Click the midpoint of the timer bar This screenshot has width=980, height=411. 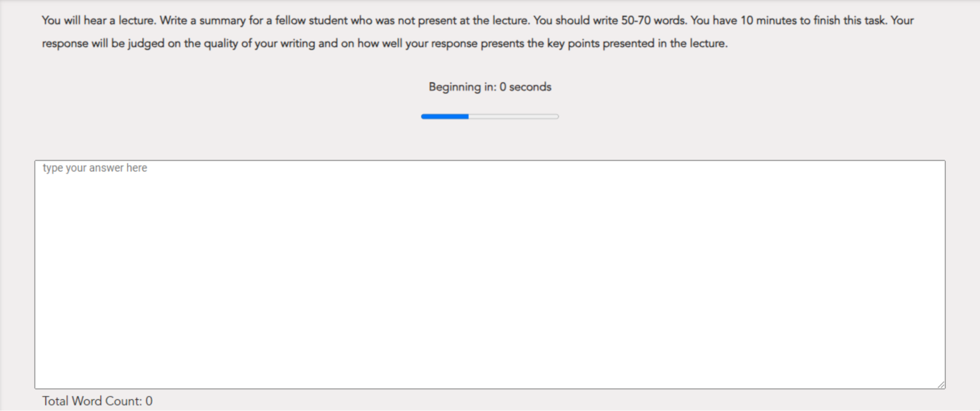point(490,116)
